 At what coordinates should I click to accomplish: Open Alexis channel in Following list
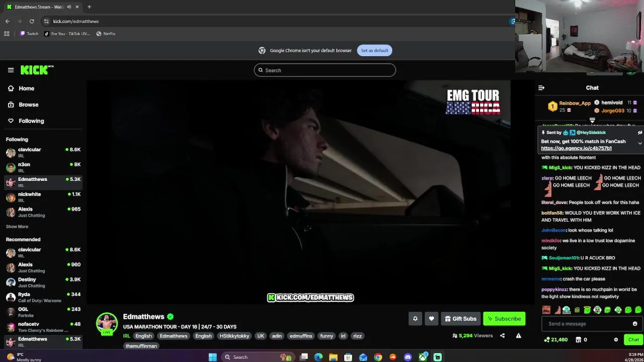(43, 212)
